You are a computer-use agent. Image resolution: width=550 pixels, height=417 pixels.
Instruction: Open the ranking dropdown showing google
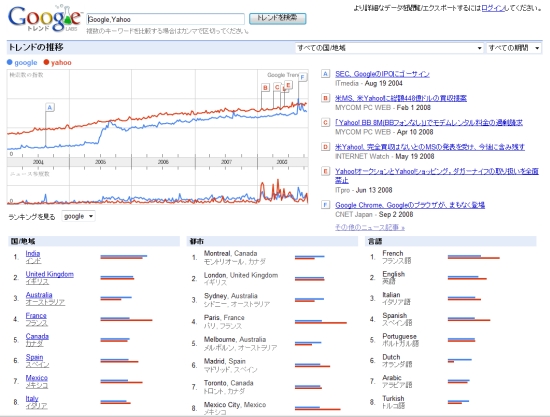78,216
